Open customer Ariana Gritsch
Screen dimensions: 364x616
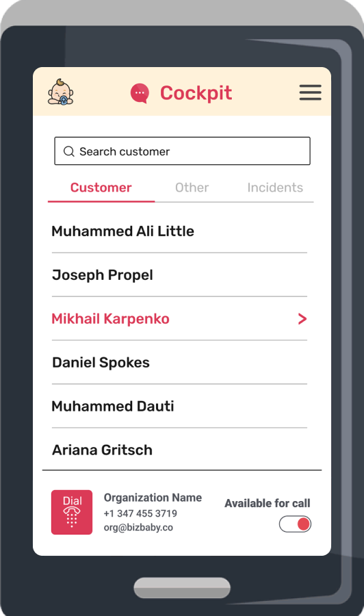pyautogui.click(x=179, y=450)
